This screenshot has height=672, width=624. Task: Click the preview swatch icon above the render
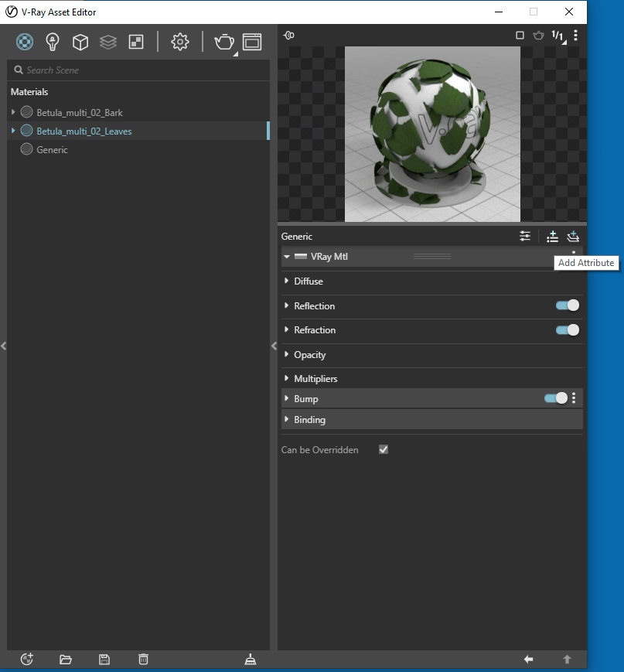point(289,35)
